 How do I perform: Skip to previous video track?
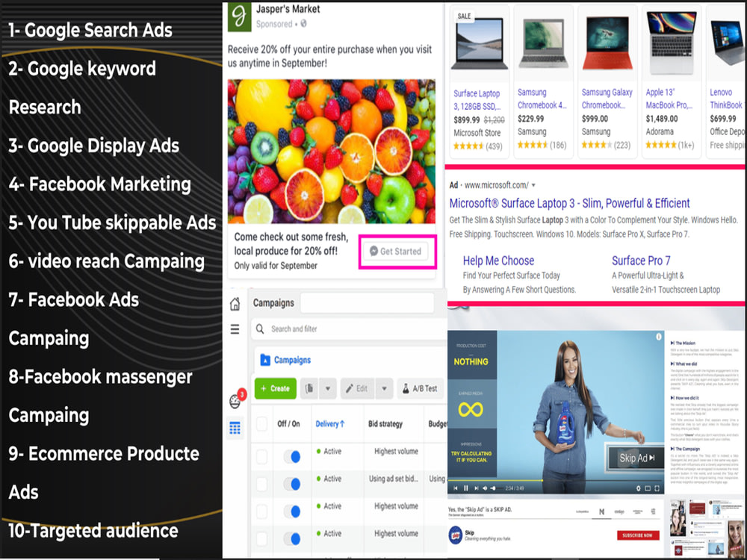point(456,488)
